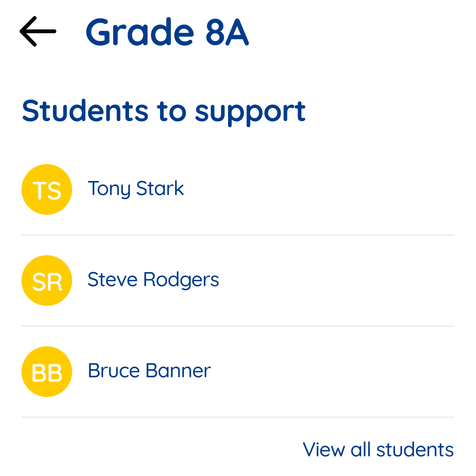476x476 pixels.
Task: Open Tony Stark's student entry
Action: pos(136,189)
